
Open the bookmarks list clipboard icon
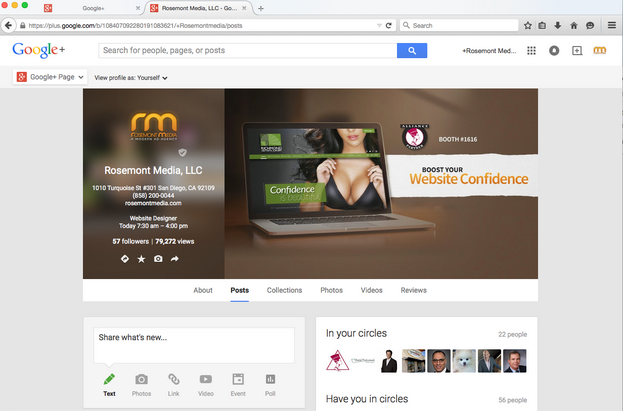pos(542,25)
